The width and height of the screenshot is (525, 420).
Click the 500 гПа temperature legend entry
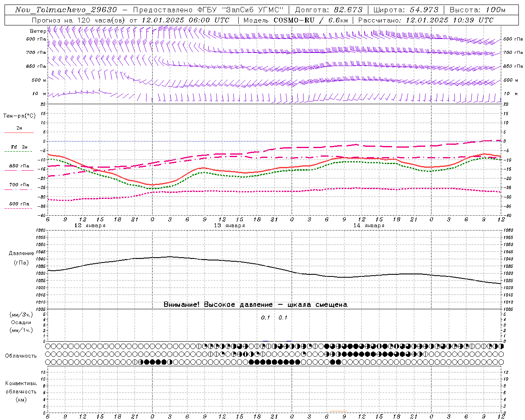tap(19, 204)
